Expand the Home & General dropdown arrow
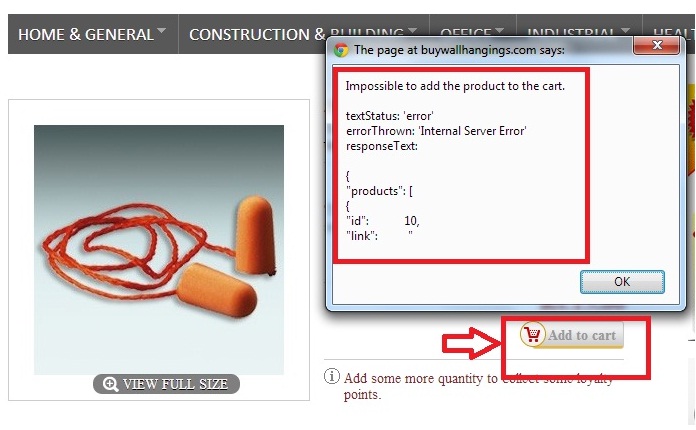The image size is (696, 430). click(161, 31)
